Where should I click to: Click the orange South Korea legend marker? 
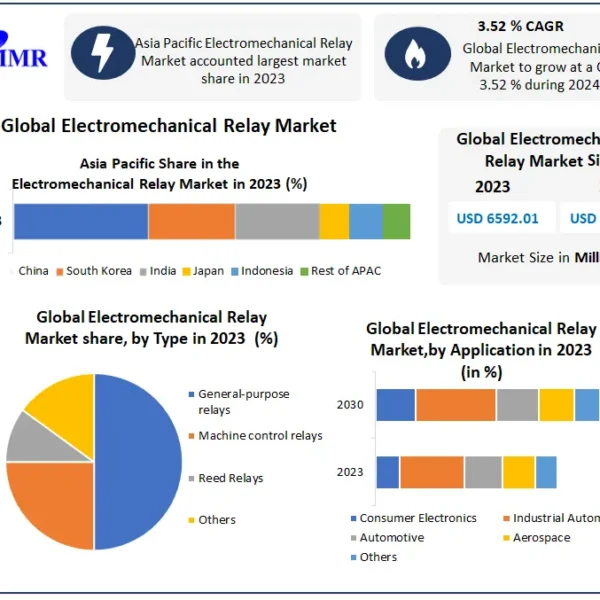point(59,272)
